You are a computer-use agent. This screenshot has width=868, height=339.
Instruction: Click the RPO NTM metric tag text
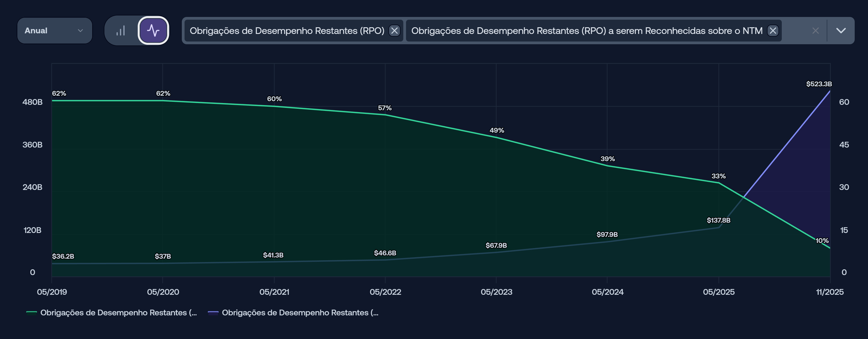tap(587, 31)
